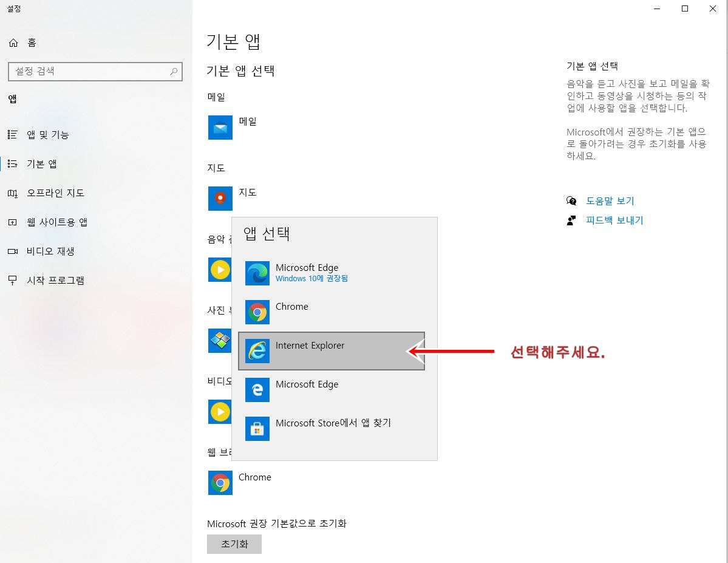Open '비디오 재생' settings page

tap(96, 251)
